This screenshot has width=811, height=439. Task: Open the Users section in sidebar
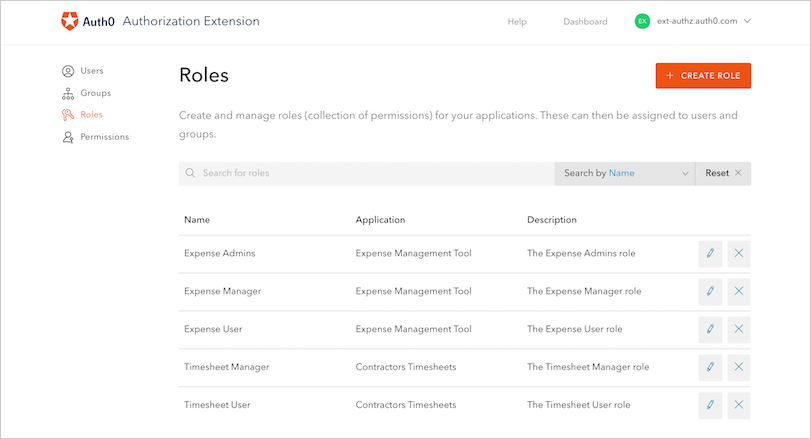pos(91,71)
